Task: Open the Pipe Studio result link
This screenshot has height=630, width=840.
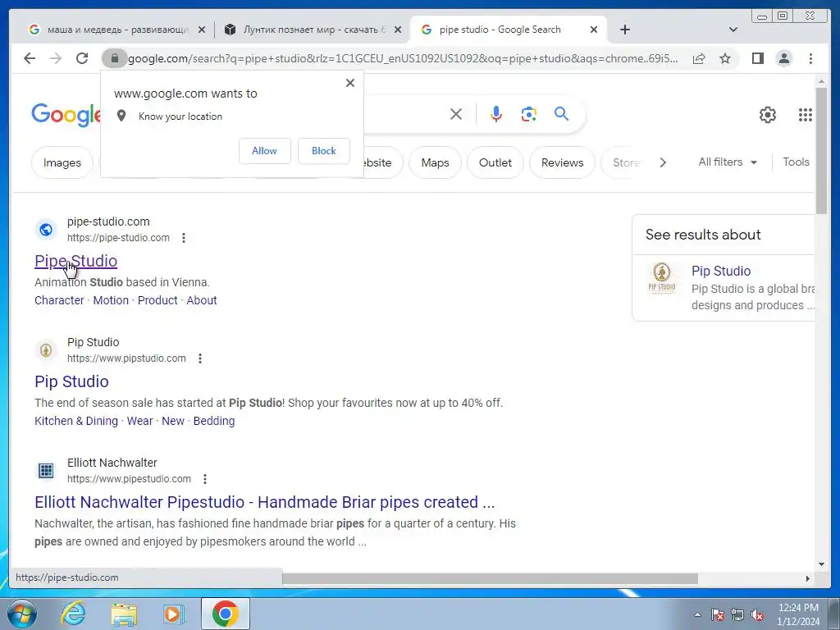Action: click(x=75, y=261)
